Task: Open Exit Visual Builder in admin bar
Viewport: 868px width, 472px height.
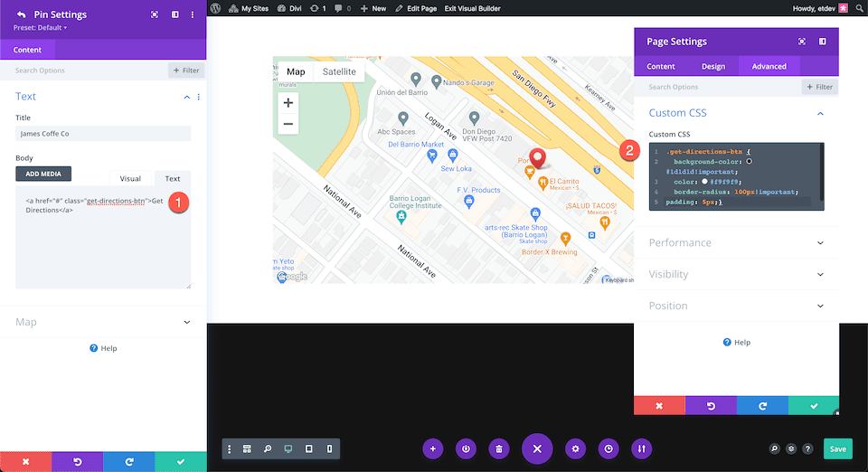Action: click(472, 8)
